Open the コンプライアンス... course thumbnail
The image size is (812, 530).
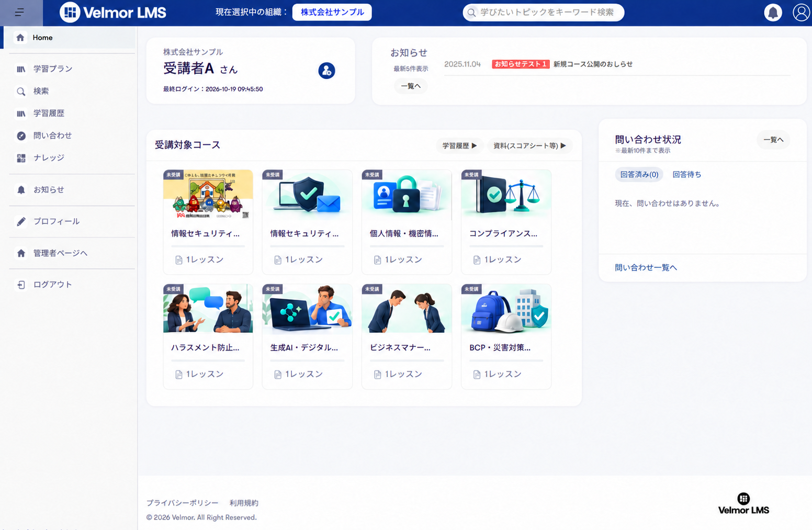click(x=506, y=195)
